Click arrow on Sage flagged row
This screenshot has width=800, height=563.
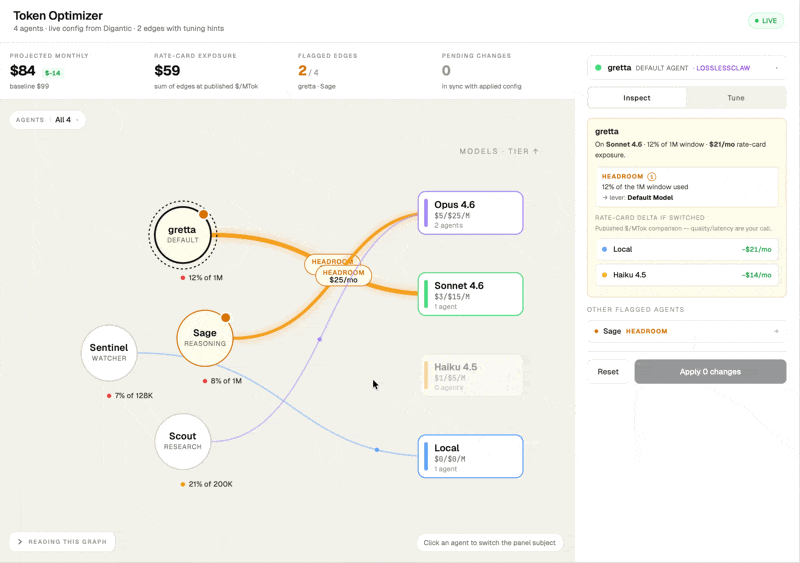[776, 331]
